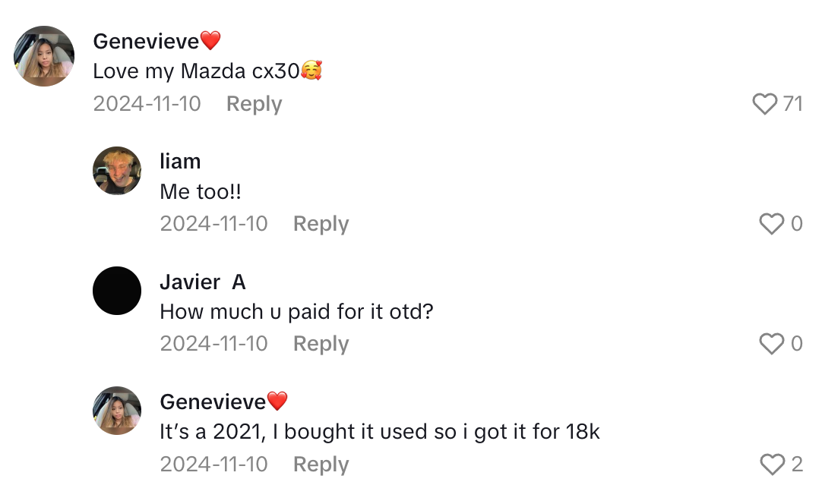Reply to Javier A's otd question
The width and height of the screenshot is (822, 504).
pyautogui.click(x=321, y=344)
